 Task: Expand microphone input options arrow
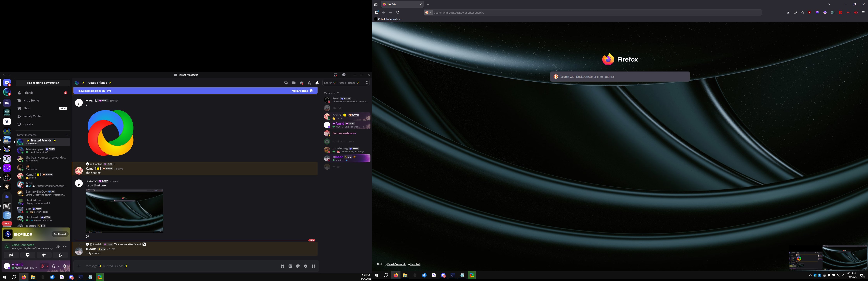[x=47, y=266]
